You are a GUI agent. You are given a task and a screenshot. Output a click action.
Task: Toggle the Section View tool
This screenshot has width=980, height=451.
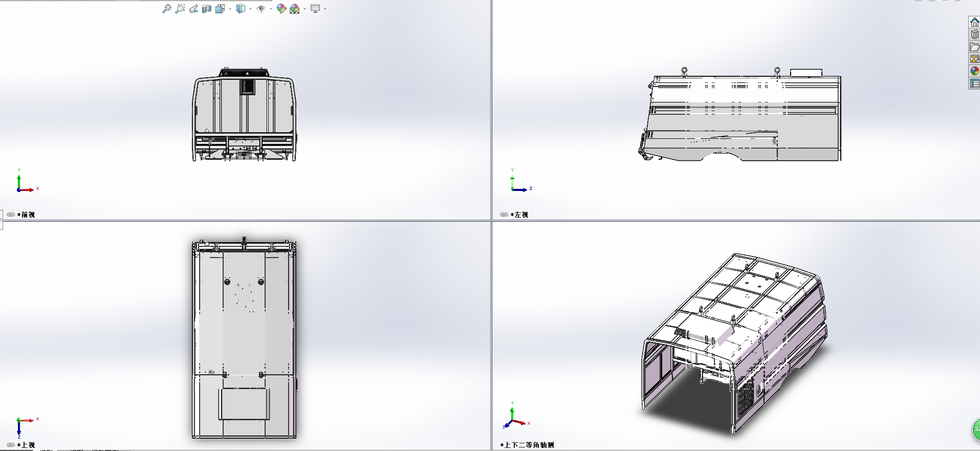coord(207,9)
